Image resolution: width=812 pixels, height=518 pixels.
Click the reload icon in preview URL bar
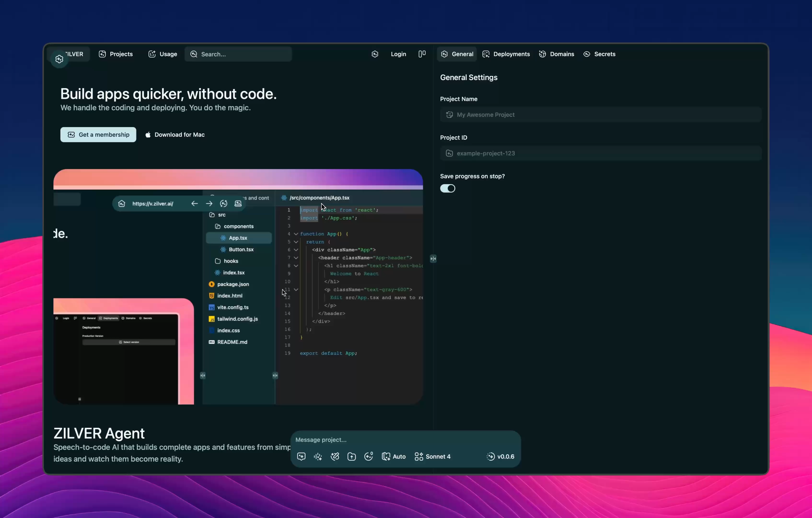tap(224, 204)
